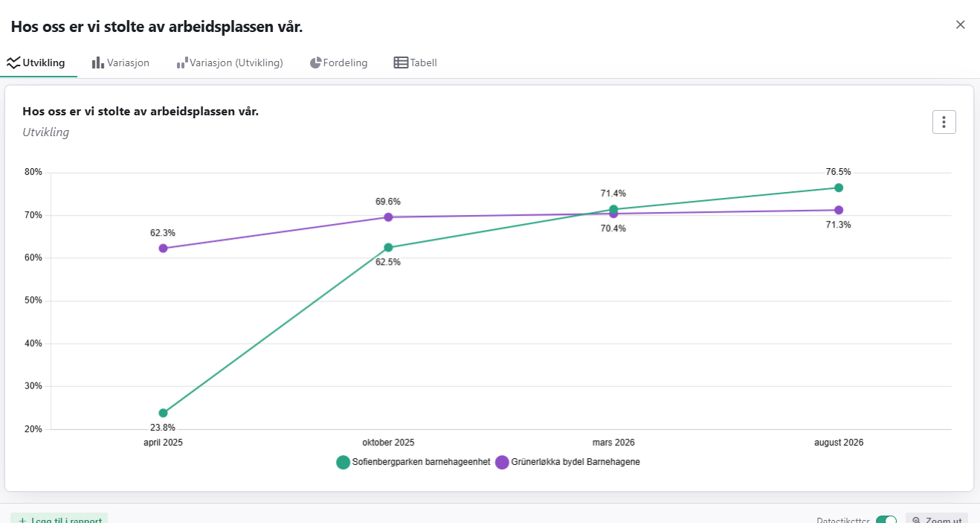Switch to the Variasjon tab
The image size is (980, 523).
coord(120,63)
